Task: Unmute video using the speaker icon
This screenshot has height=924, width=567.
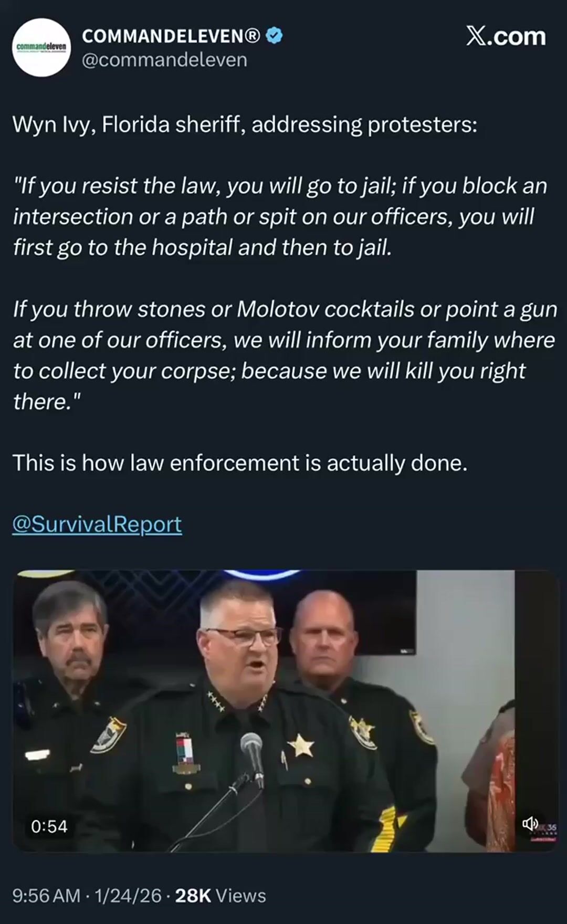Action: 530,823
